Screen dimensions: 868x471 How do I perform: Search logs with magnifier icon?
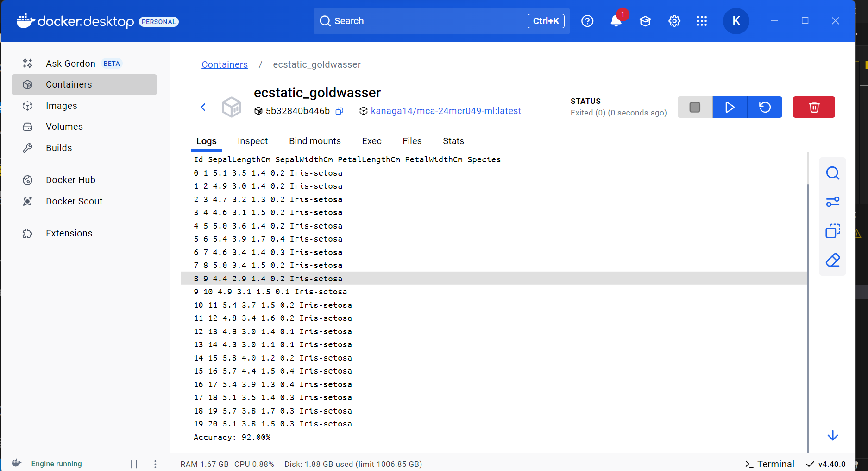click(x=833, y=173)
